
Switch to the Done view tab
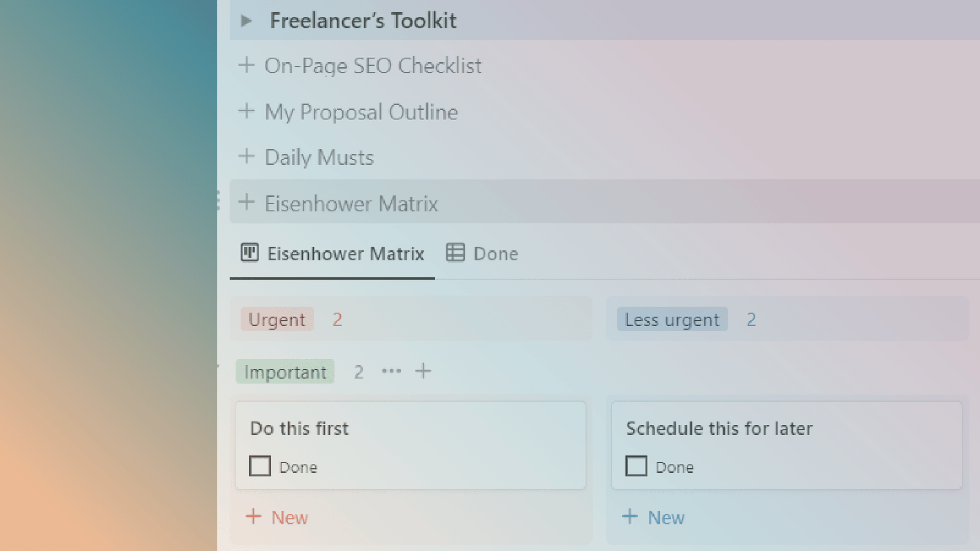point(496,253)
